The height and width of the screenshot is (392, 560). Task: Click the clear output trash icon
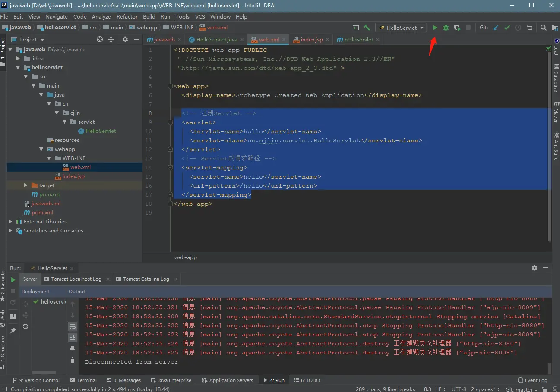pos(73,360)
